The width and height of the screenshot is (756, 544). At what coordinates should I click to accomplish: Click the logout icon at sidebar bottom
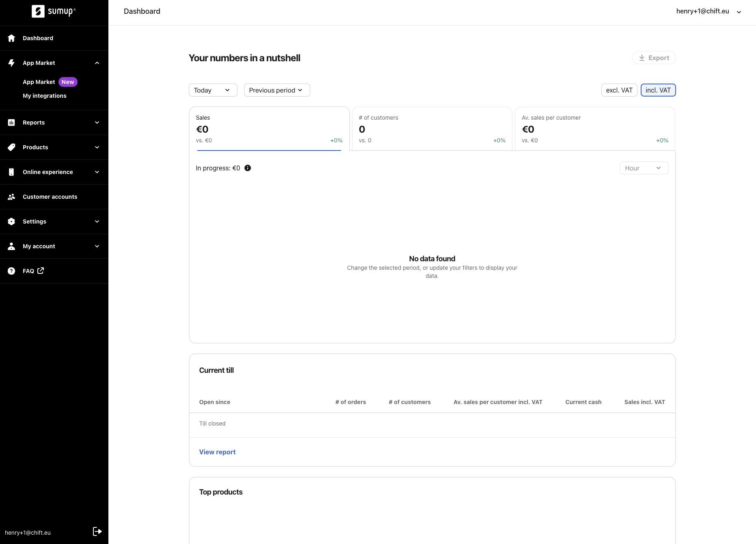(x=97, y=531)
